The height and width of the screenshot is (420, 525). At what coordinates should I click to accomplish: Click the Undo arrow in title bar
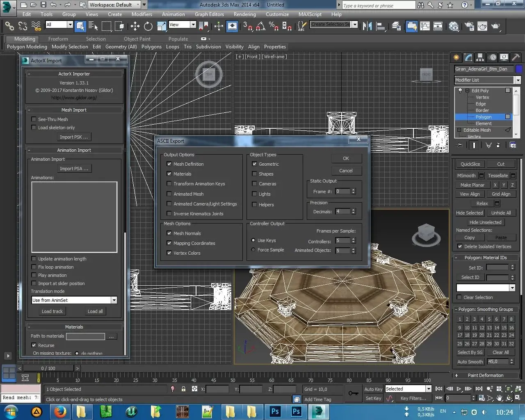coord(53,5)
